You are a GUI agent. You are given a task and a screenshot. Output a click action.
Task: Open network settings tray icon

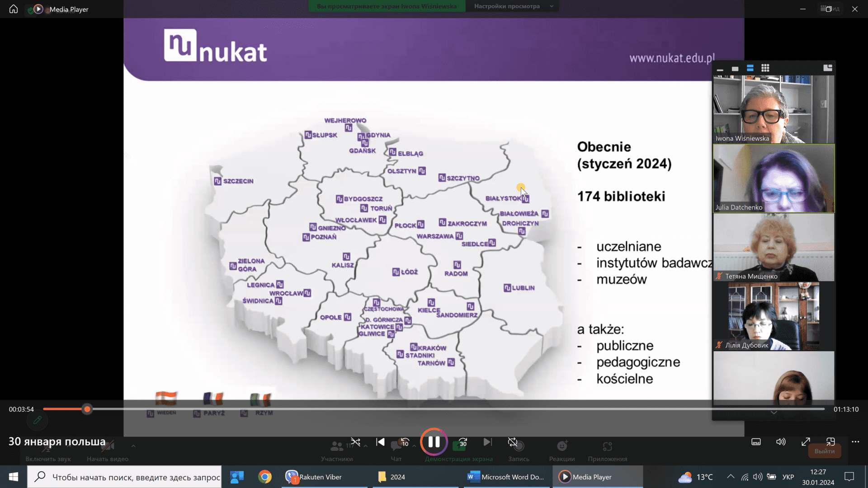(x=745, y=477)
